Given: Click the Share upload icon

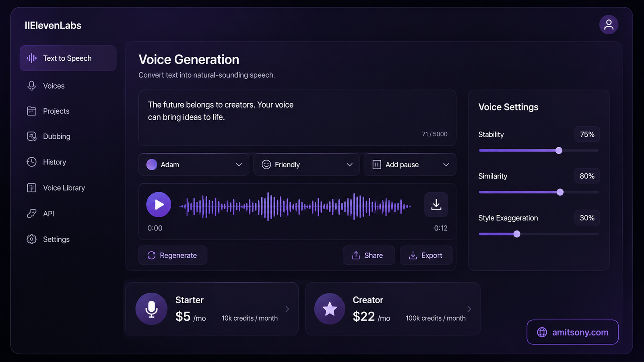Looking at the screenshot, I should [x=356, y=255].
